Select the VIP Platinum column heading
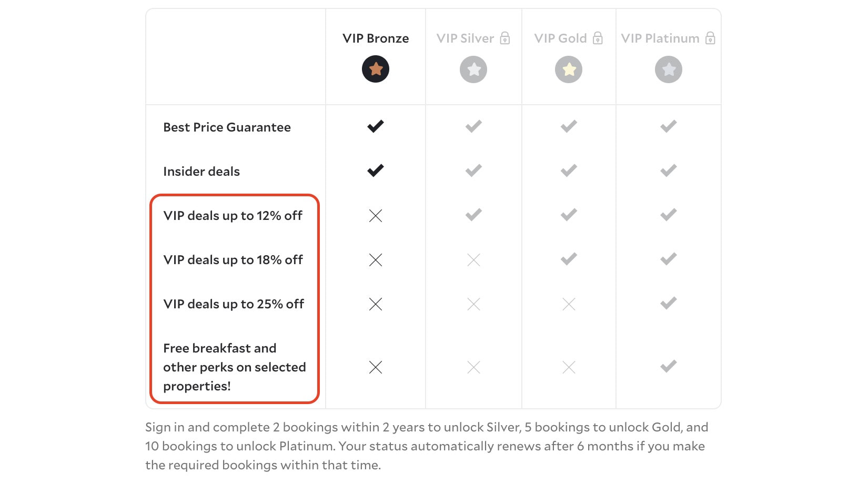This screenshot has width=868, height=483. tap(660, 38)
